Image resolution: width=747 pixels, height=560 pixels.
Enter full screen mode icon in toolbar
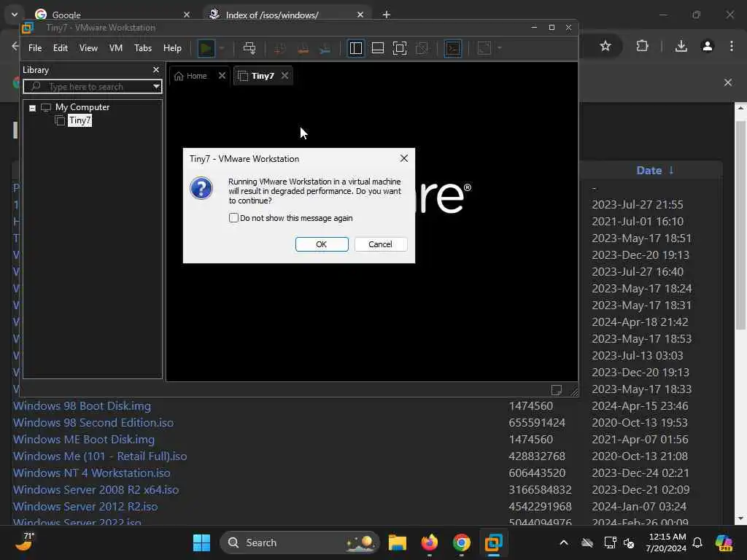pyautogui.click(x=400, y=48)
